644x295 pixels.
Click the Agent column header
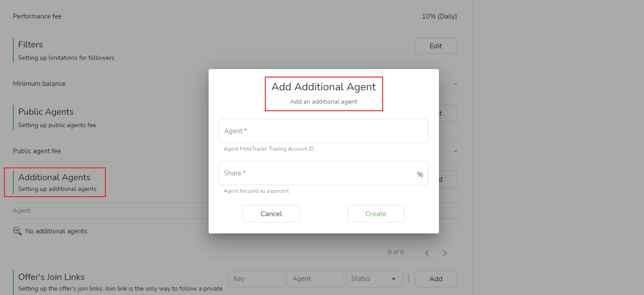click(x=22, y=211)
